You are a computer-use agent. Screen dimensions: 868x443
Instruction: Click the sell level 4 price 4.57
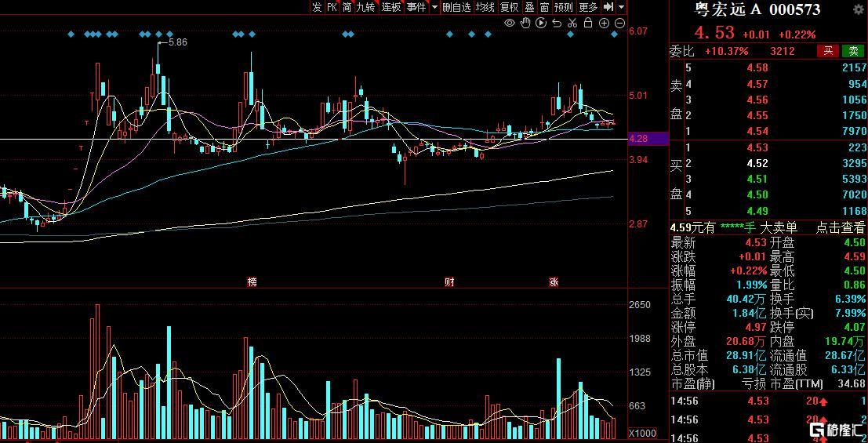pos(757,84)
